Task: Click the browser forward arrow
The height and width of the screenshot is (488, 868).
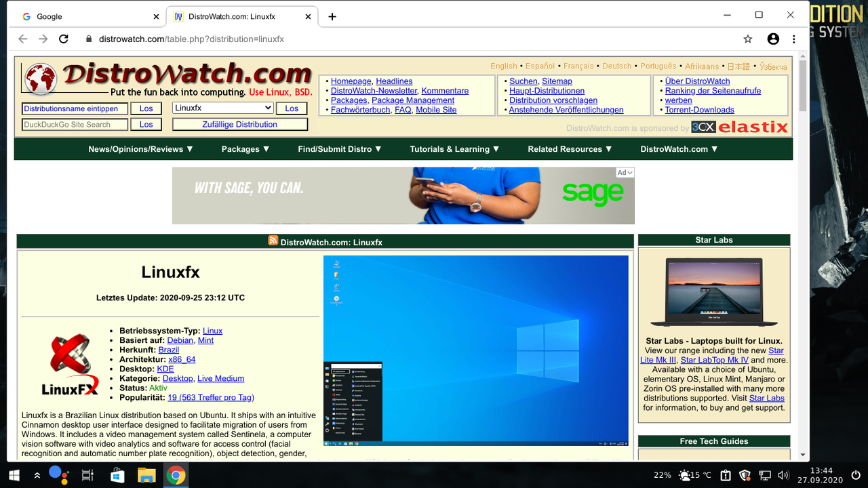Action: [x=43, y=39]
